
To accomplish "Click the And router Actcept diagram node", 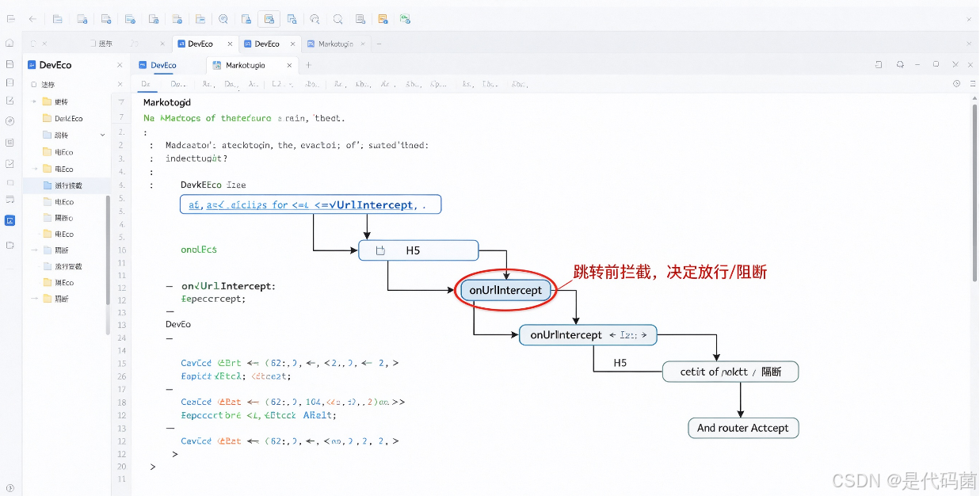I will [743, 428].
